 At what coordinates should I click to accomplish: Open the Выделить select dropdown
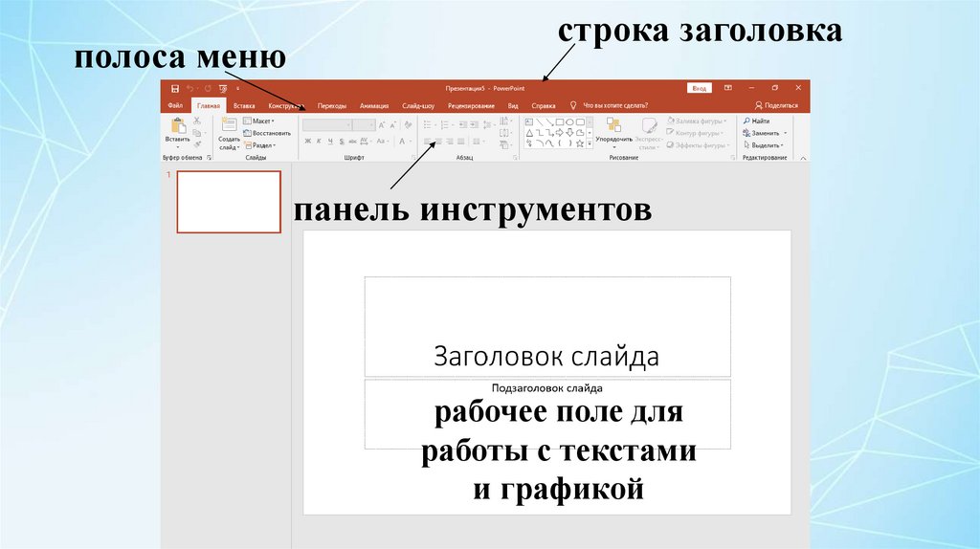763,145
